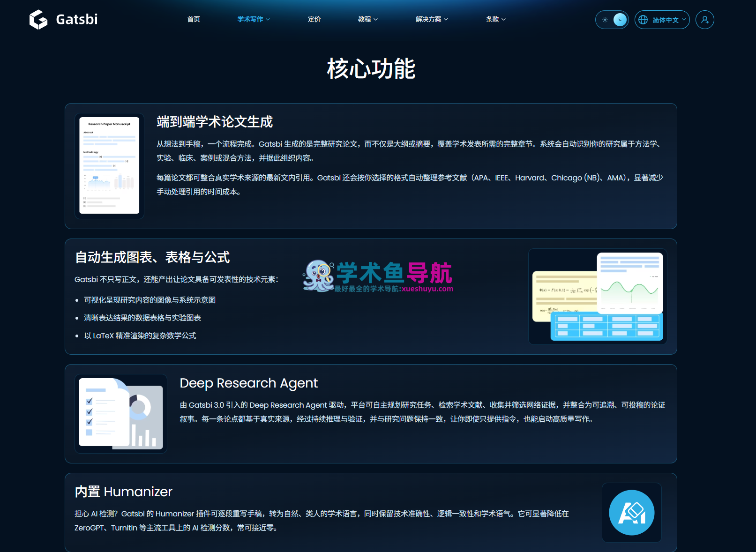The image size is (756, 552).
Task: Click the Deep Research Agent checklist illustration
Action: (121, 414)
